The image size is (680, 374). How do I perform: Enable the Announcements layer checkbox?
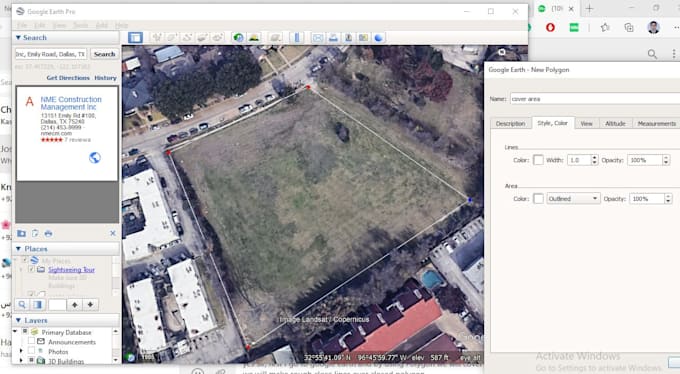pyautogui.click(x=31, y=341)
